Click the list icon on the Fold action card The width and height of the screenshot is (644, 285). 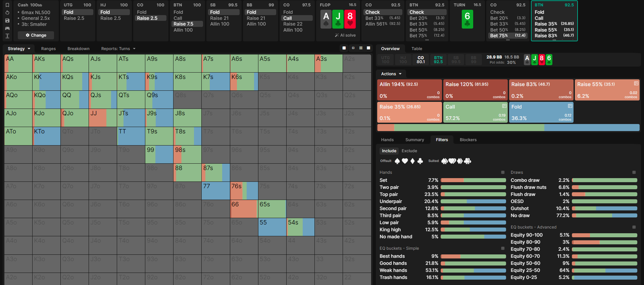570,106
